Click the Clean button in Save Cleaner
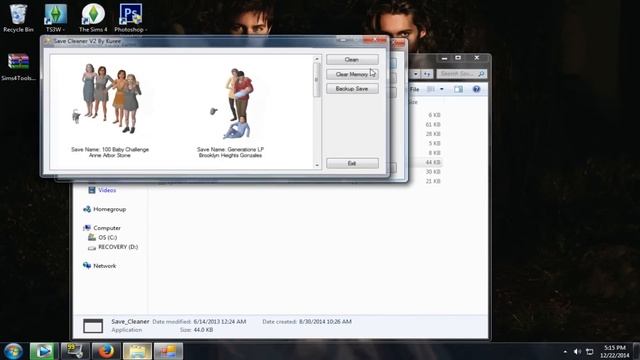 pyautogui.click(x=352, y=60)
